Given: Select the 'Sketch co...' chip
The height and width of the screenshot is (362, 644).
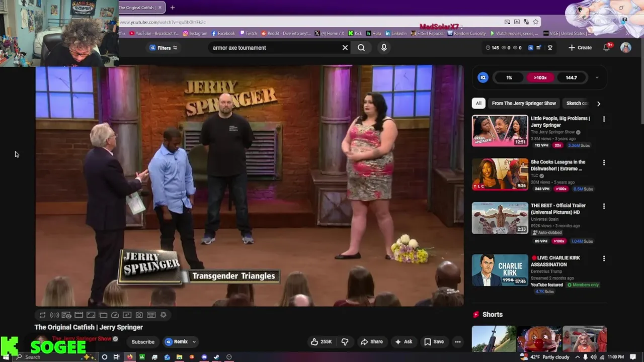Looking at the screenshot, I should (x=577, y=103).
